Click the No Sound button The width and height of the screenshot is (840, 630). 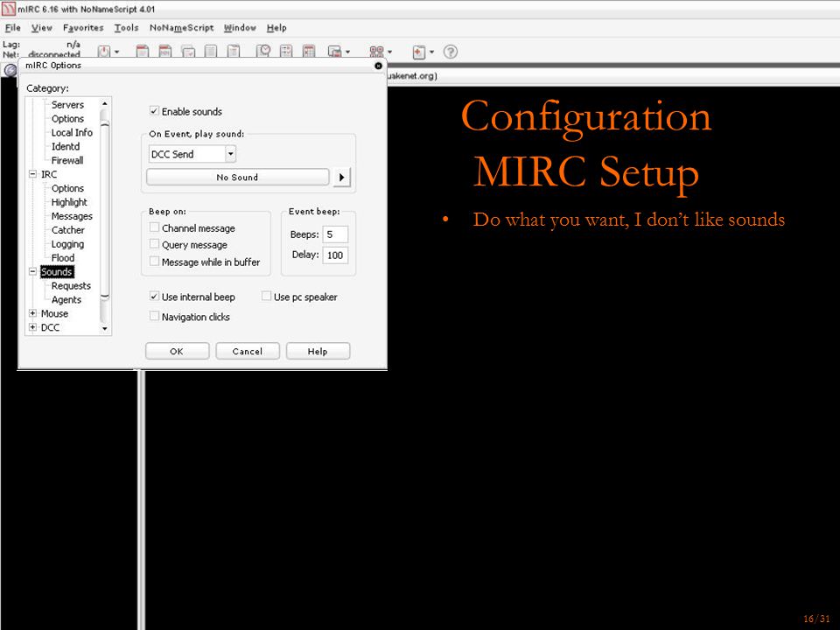[237, 178]
